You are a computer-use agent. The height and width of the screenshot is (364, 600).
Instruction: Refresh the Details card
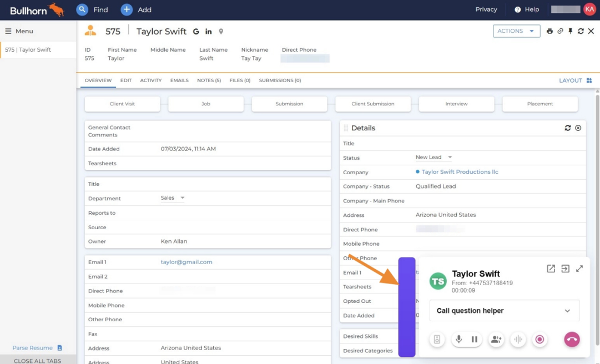(x=567, y=128)
